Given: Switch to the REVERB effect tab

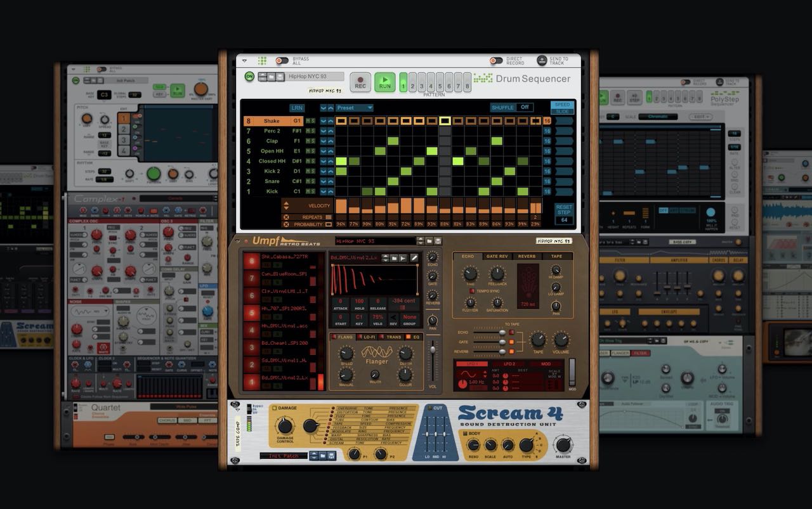Looking at the screenshot, I should (527, 257).
